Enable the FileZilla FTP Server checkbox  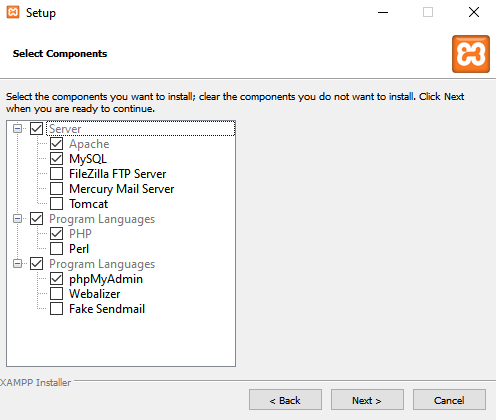56,174
